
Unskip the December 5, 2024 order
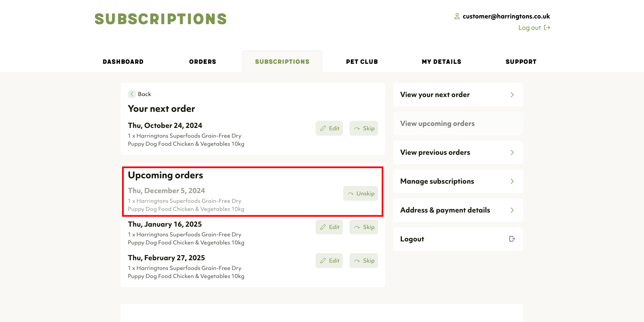[x=361, y=193]
